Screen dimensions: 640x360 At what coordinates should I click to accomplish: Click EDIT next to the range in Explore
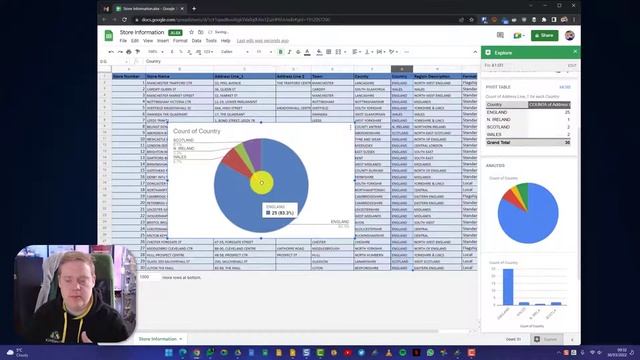pyautogui.click(x=572, y=65)
